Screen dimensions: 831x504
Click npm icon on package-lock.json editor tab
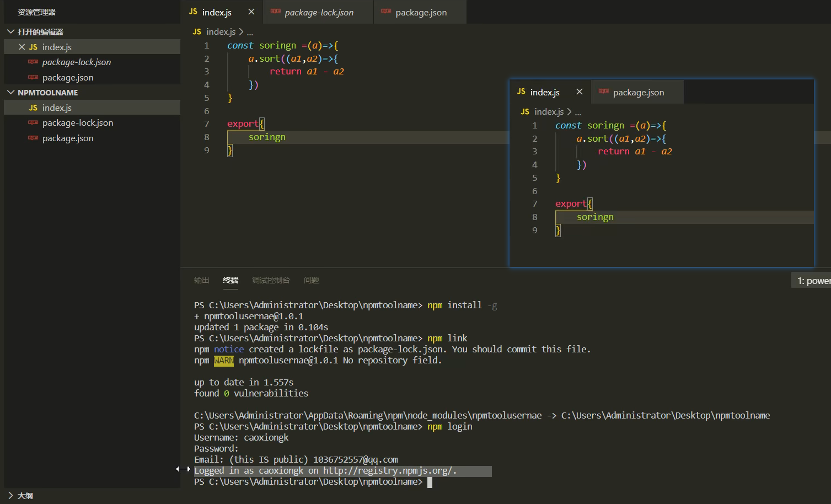(x=276, y=11)
